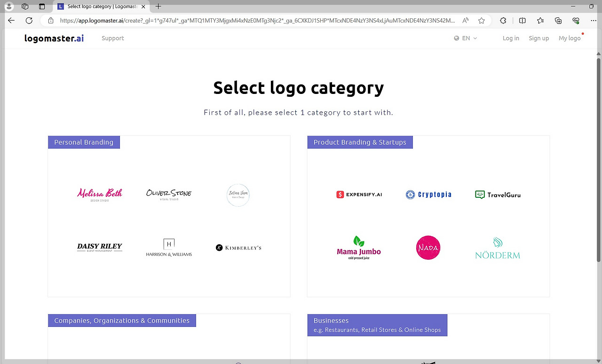Add page to favorites star icon
602x364 pixels.
(482, 20)
